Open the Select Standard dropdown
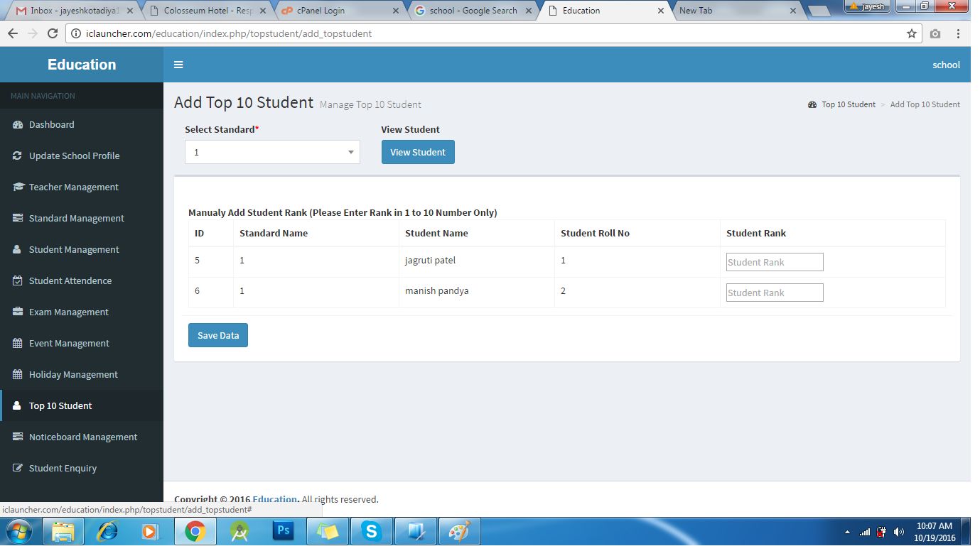The height and width of the screenshot is (551, 980). coord(272,152)
